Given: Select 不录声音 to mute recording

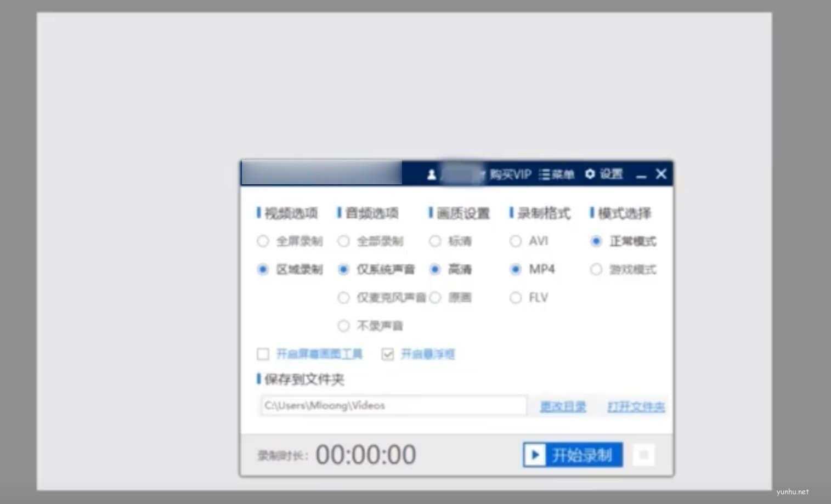Looking at the screenshot, I should click(343, 325).
